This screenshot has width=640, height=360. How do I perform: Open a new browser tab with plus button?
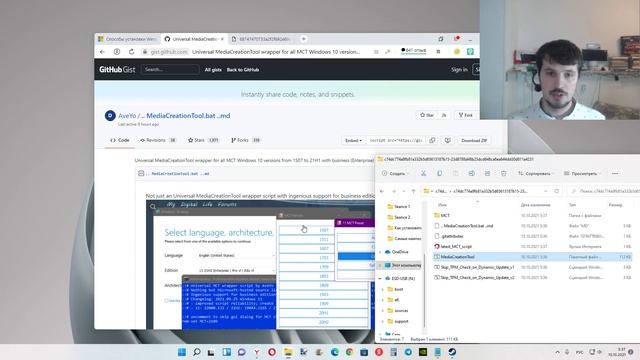pos(303,39)
